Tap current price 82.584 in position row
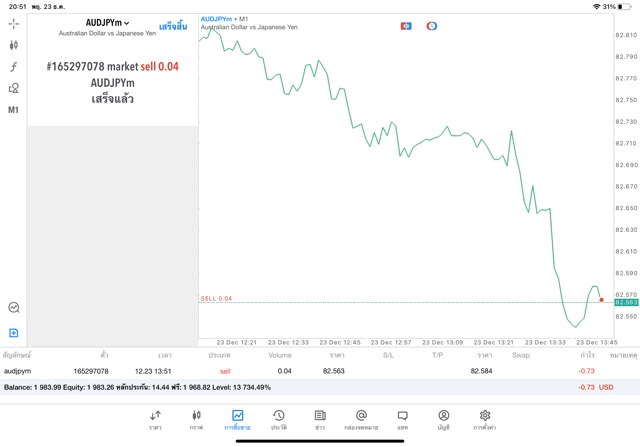This screenshot has height=447, width=640. coord(481,371)
